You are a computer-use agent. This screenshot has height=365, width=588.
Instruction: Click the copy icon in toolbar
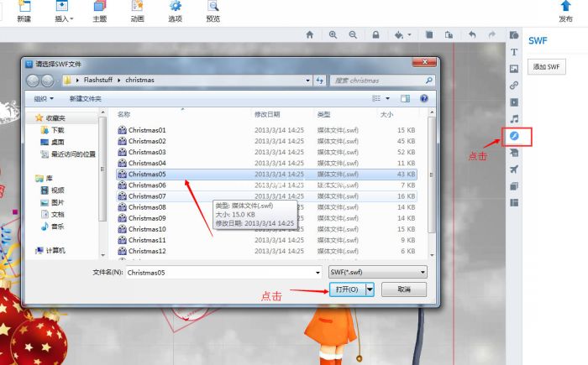click(x=429, y=35)
